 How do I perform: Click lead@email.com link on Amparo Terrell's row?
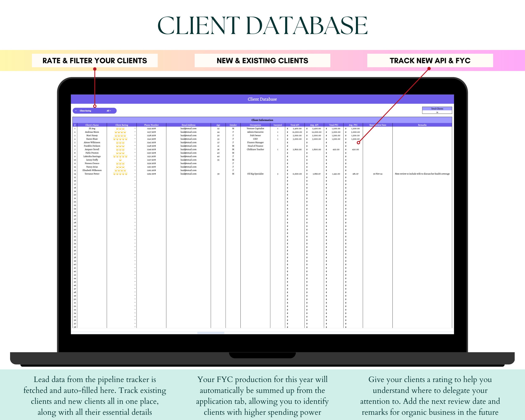click(x=189, y=149)
